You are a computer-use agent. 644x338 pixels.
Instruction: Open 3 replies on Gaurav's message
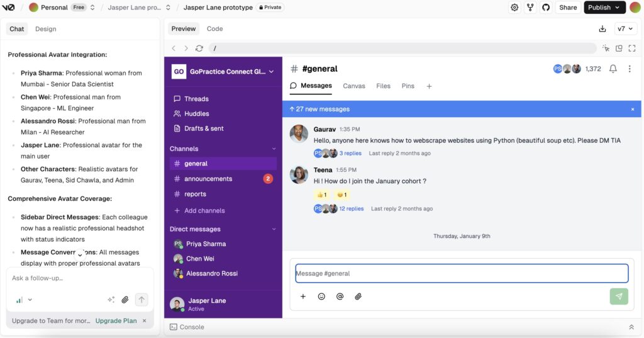click(350, 154)
